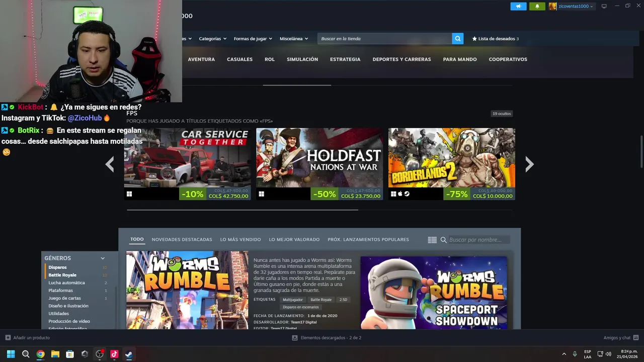
Task: Switch to OBS Studio in the taskbar
Action: tap(100, 354)
